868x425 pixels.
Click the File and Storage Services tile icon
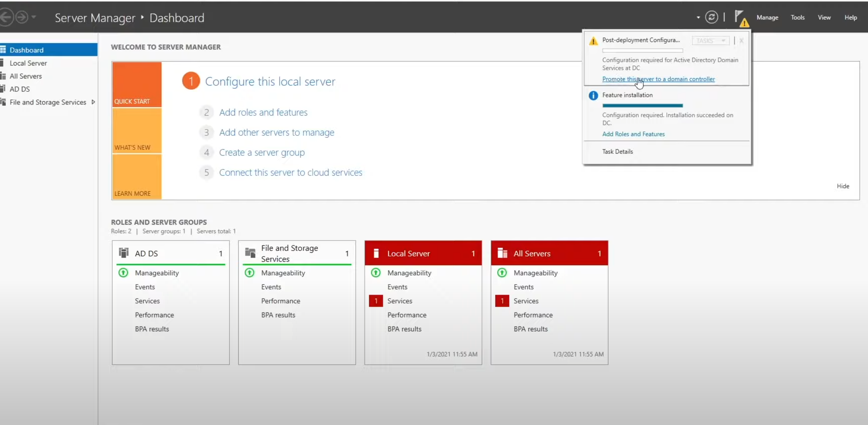pos(250,253)
